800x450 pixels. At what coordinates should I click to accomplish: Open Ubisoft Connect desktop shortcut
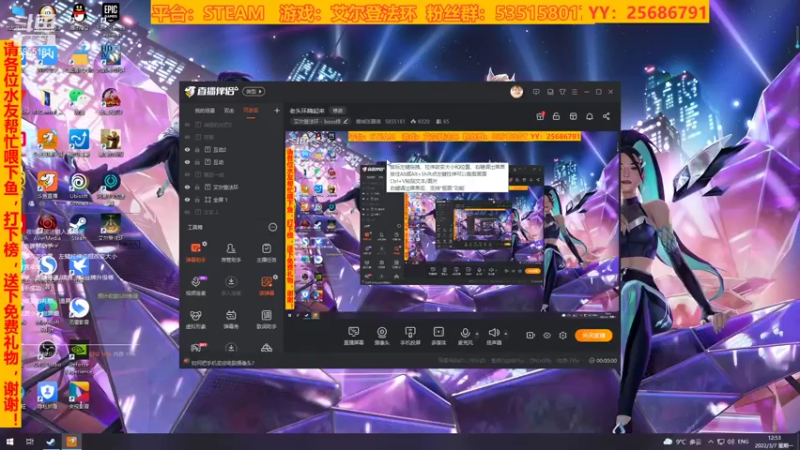(79, 187)
